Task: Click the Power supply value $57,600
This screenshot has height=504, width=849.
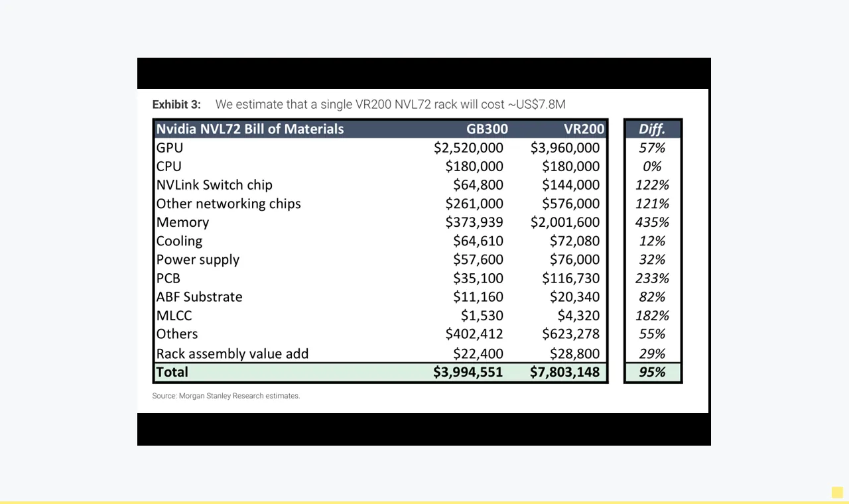Action: click(x=478, y=259)
